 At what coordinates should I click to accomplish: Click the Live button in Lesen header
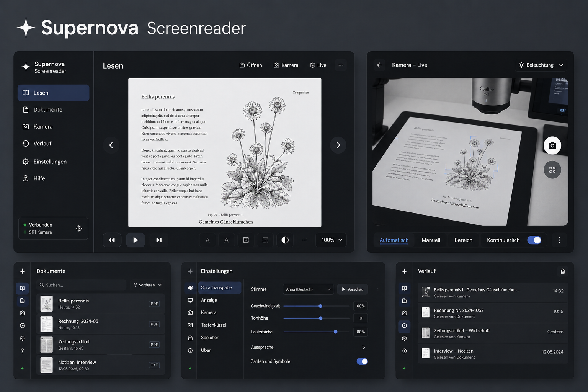pos(318,65)
